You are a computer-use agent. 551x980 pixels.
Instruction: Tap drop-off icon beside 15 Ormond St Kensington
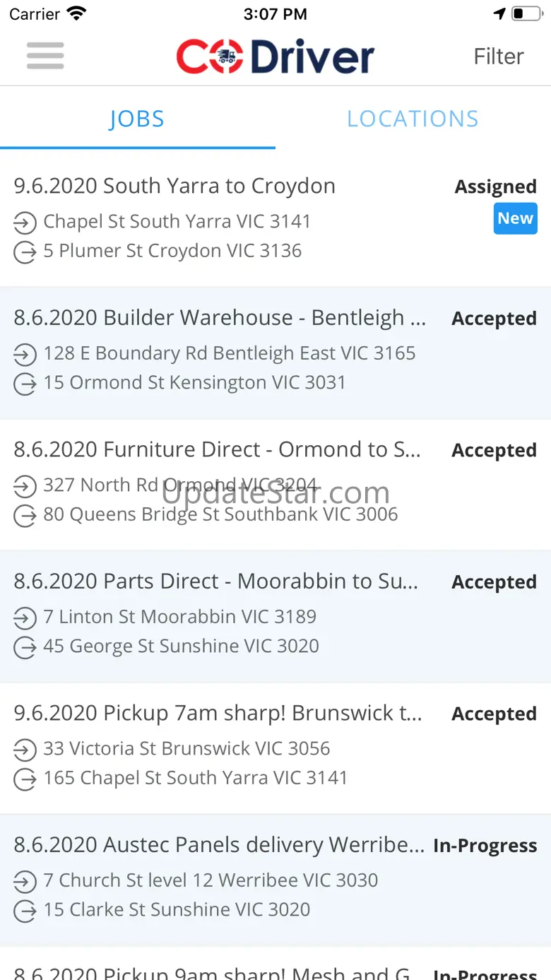point(25,384)
